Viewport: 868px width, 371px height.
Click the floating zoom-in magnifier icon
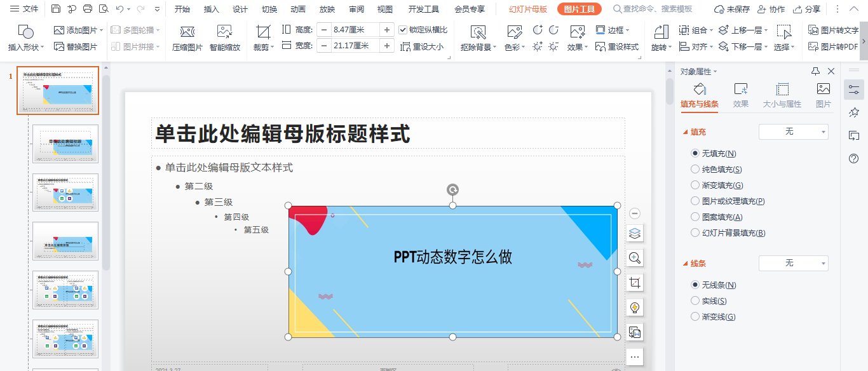click(634, 258)
